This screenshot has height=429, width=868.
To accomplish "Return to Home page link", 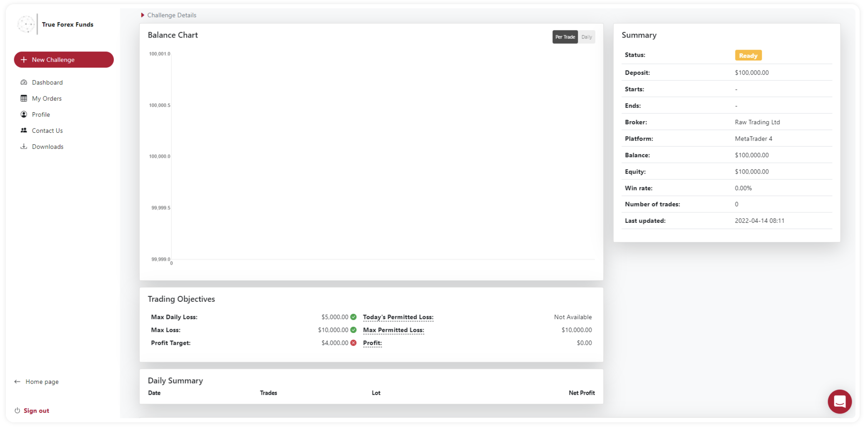I will 42,381.
